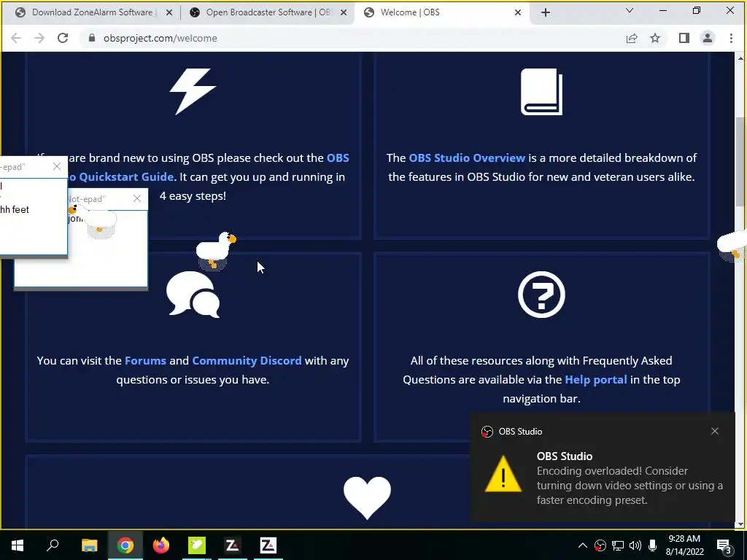This screenshot has height=560, width=747.
Task: Click the address bar with obsproject.com/welcome
Action: pos(352,38)
